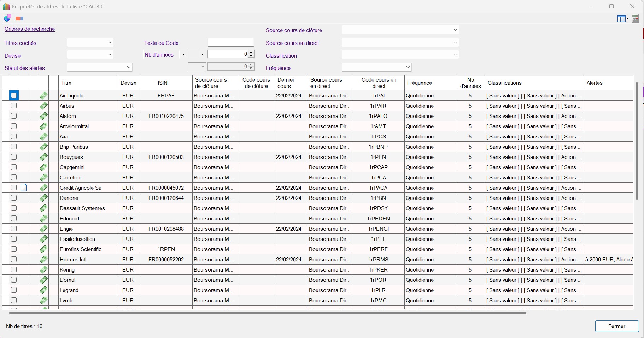
Task: Open the column layout table icon
Action: point(621,19)
